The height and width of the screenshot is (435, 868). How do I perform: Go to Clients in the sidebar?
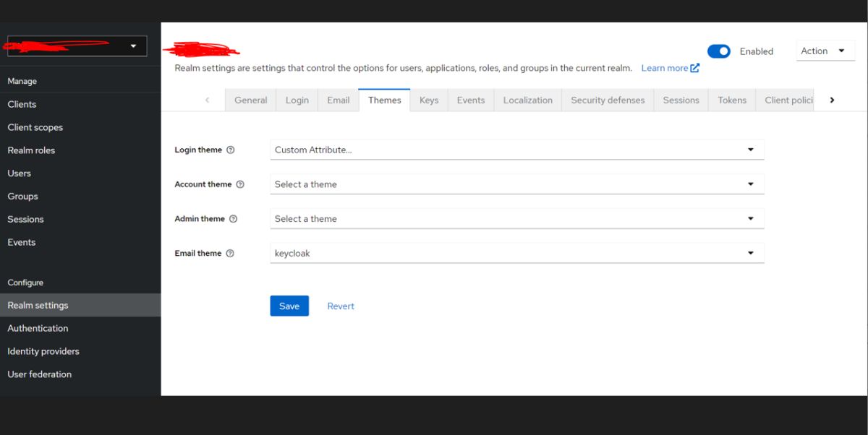(x=80, y=104)
